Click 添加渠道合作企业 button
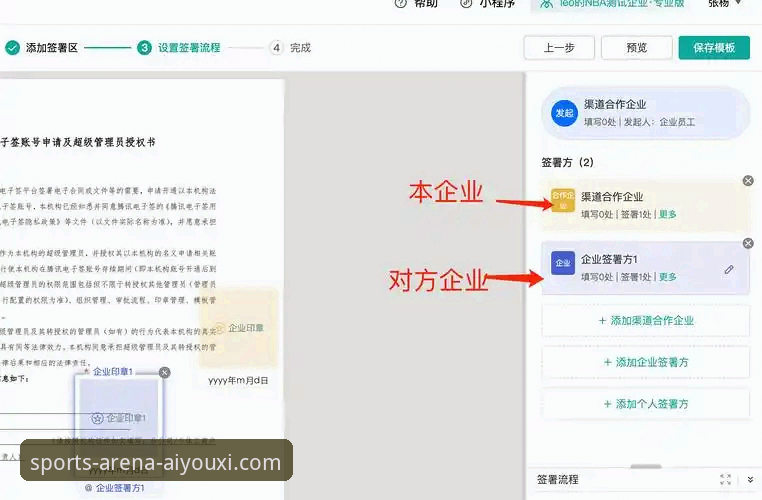This screenshot has width=762, height=500. (646, 321)
